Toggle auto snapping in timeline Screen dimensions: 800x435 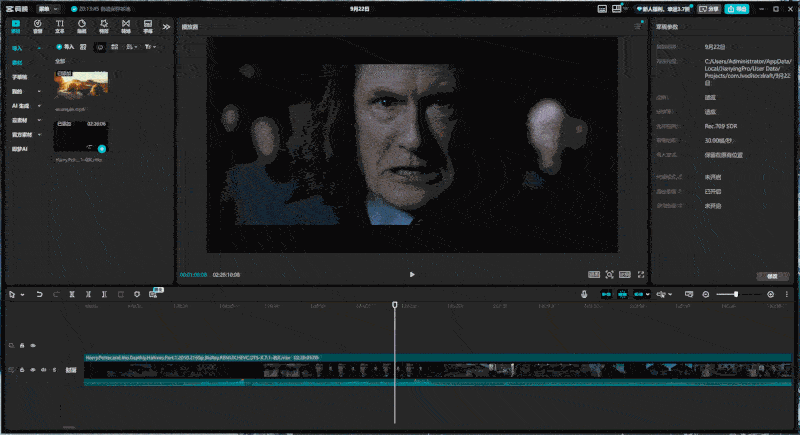tap(622, 294)
